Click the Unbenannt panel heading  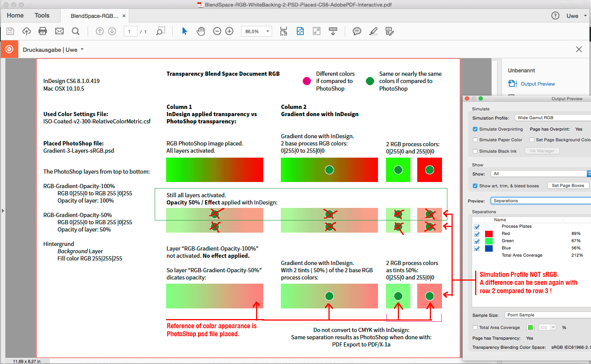[x=521, y=70]
